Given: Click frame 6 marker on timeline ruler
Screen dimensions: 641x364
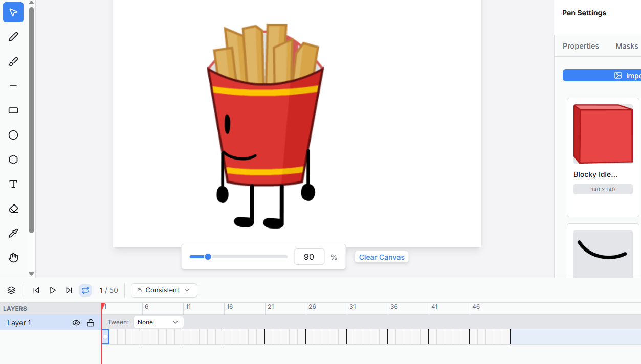Looking at the screenshot, I should pyautogui.click(x=146, y=307).
